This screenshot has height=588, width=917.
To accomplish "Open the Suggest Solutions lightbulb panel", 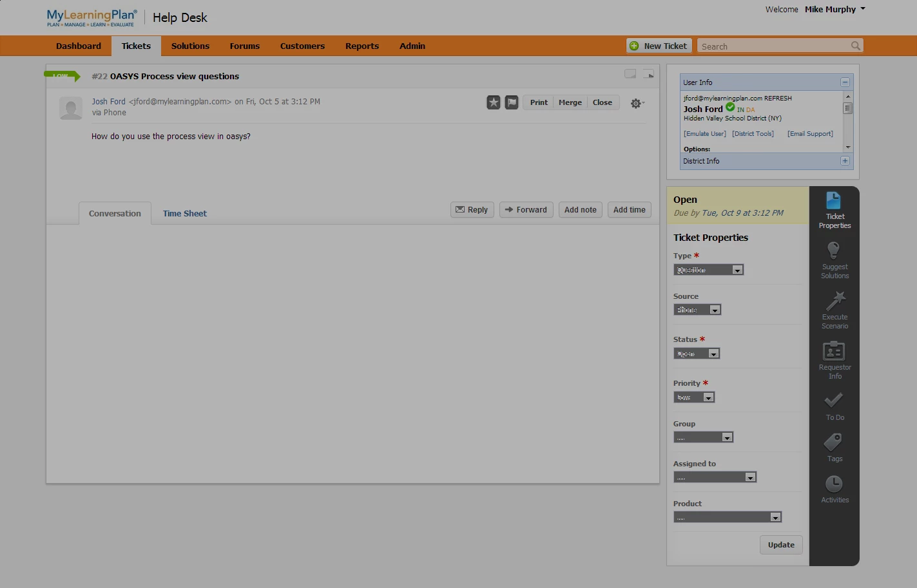I will pos(835,260).
